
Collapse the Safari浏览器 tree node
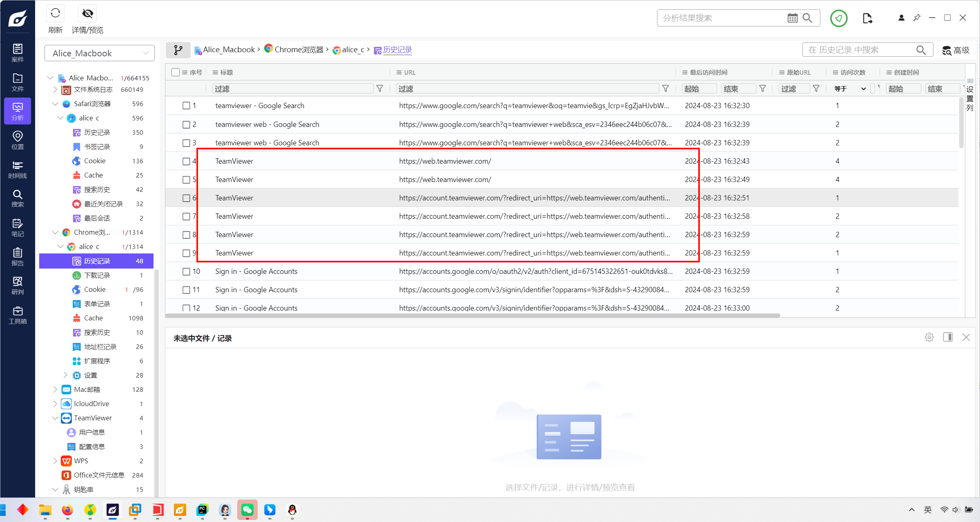(55, 104)
